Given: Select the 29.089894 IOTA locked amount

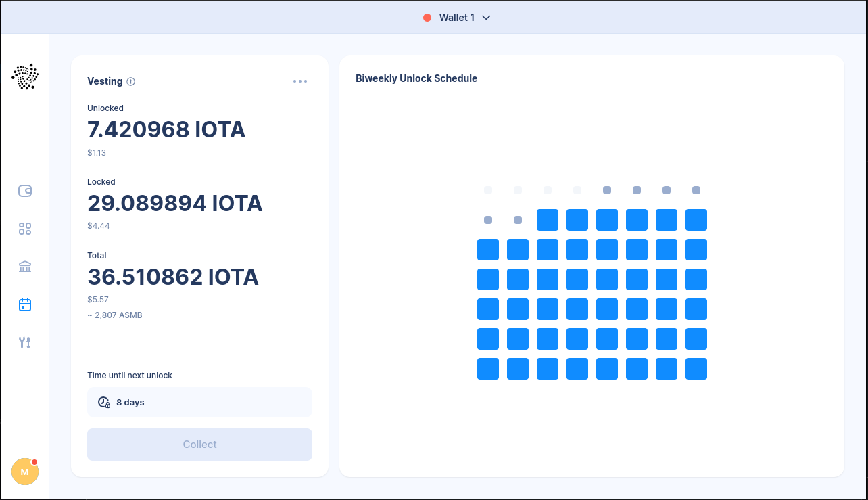Looking at the screenshot, I should point(175,203).
